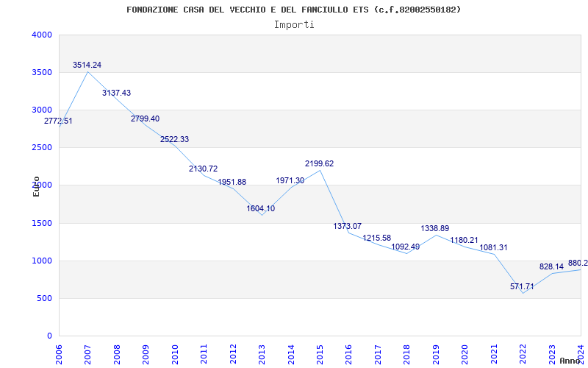Click the 2023 year label

coord(552,354)
